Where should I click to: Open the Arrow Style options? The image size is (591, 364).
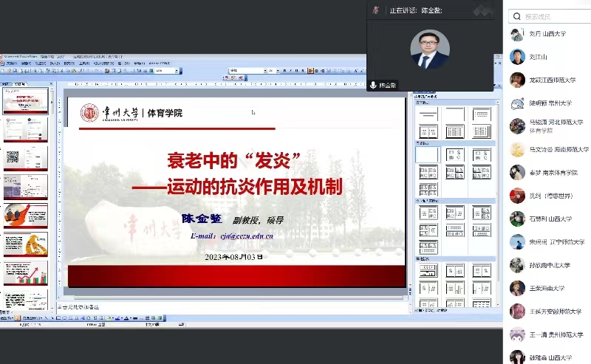pyautogui.click(x=147, y=318)
